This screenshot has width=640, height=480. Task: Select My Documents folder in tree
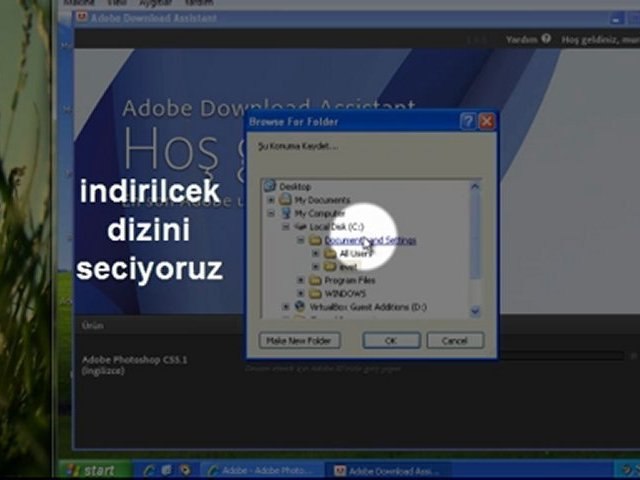click(x=322, y=200)
